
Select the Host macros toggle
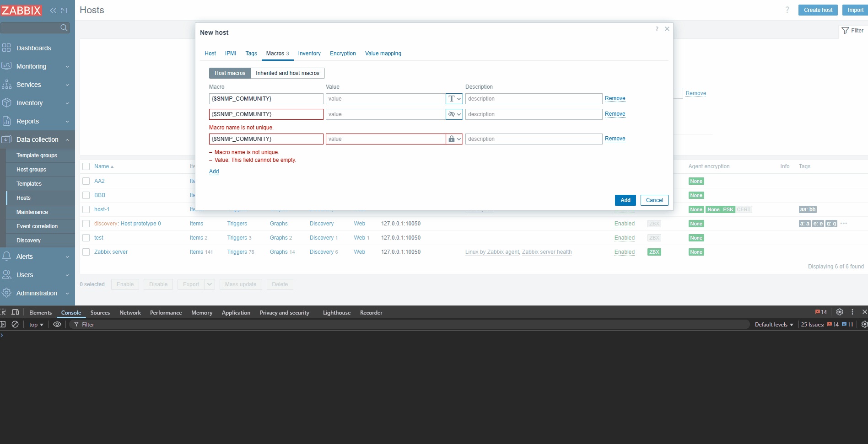pos(230,73)
